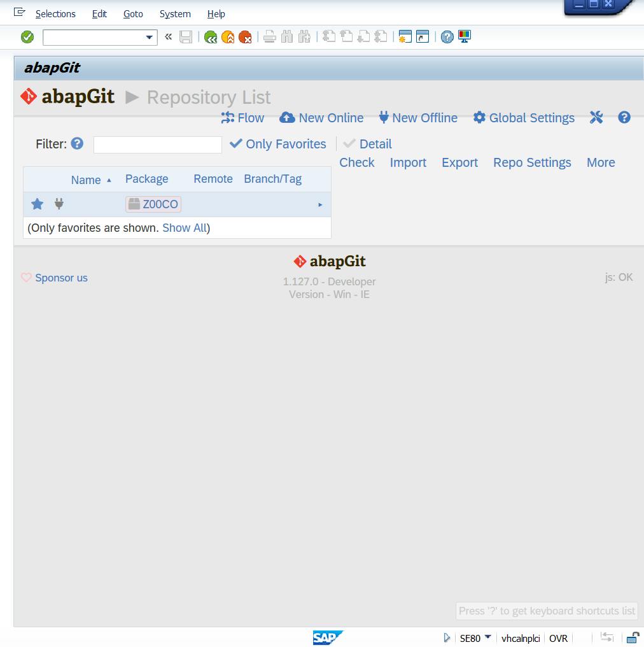The width and height of the screenshot is (644, 647).
Task: Click New Online to clone a repository
Action: (x=321, y=118)
